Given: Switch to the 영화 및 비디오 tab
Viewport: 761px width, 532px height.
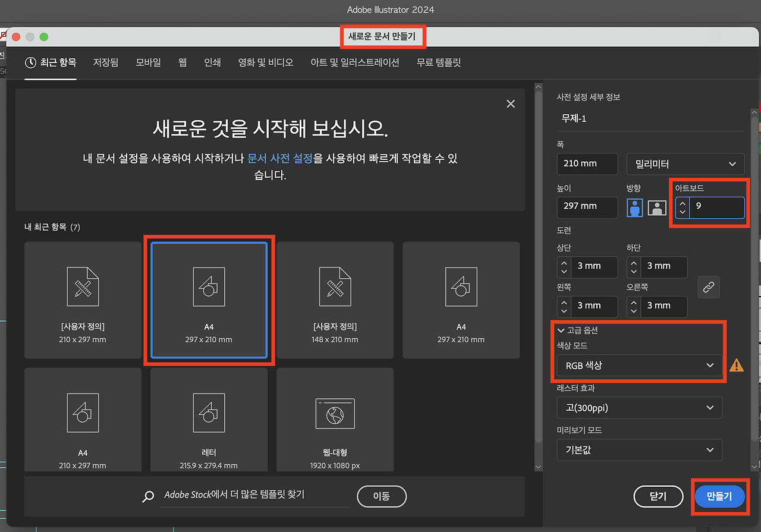Looking at the screenshot, I should click(x=266, y=62).
